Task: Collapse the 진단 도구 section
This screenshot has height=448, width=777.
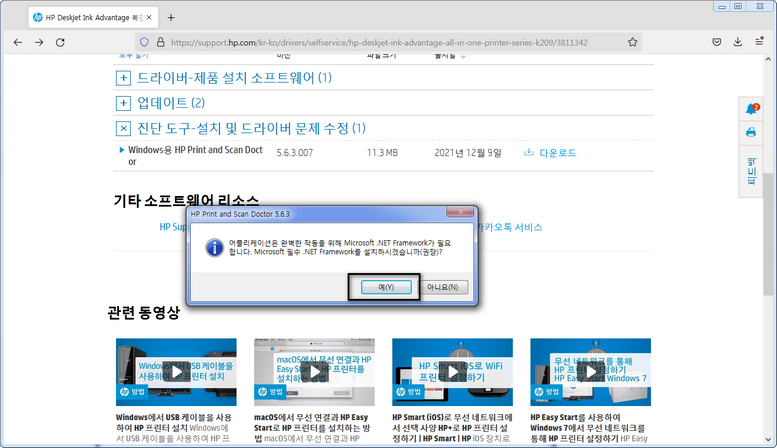Action: (123, 129)
